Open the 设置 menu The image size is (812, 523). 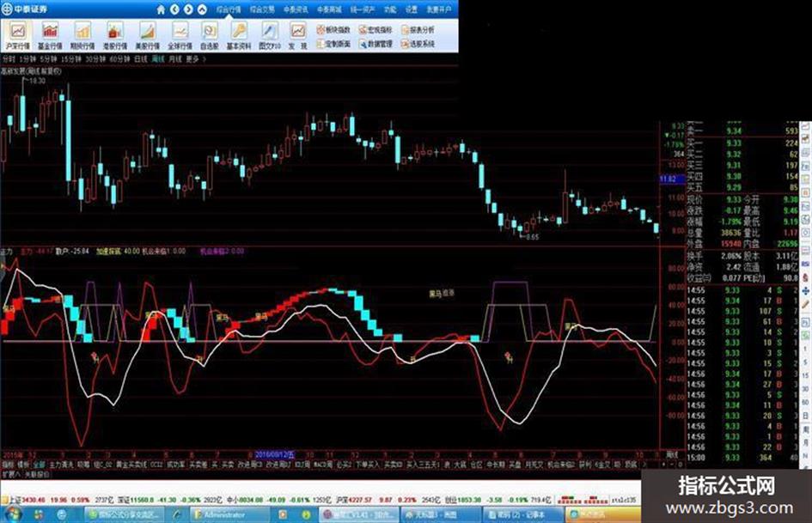coord(412,9)
